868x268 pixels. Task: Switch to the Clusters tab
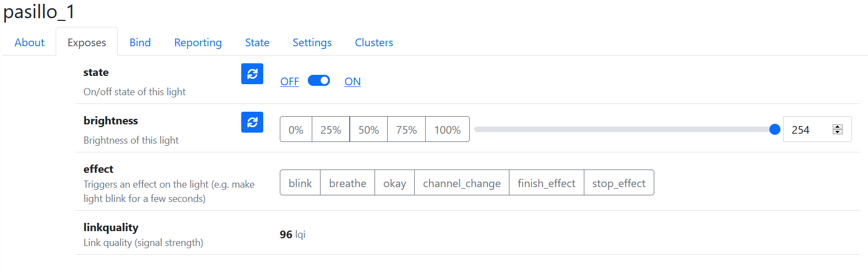374,42
